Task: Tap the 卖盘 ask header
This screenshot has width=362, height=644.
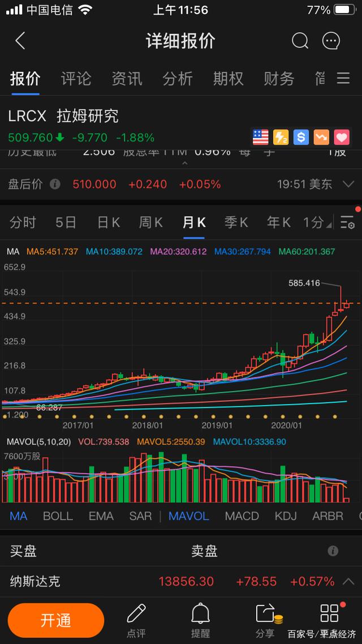Action: tap(204, 551)
